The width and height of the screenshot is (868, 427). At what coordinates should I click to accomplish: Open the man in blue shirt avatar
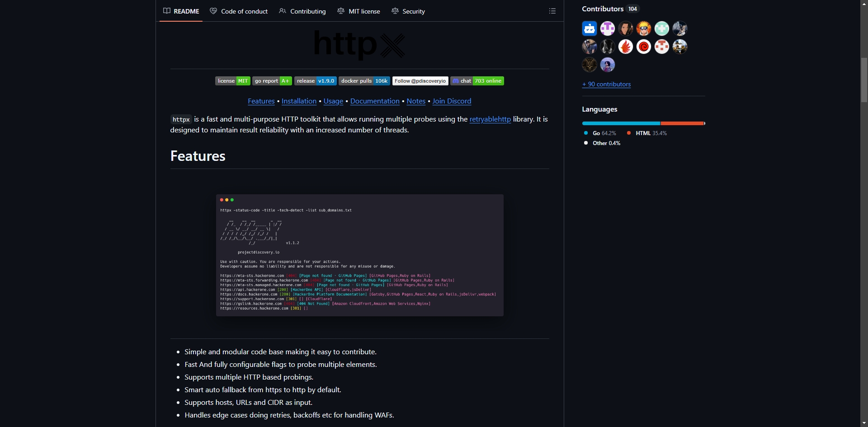point(590,47)
